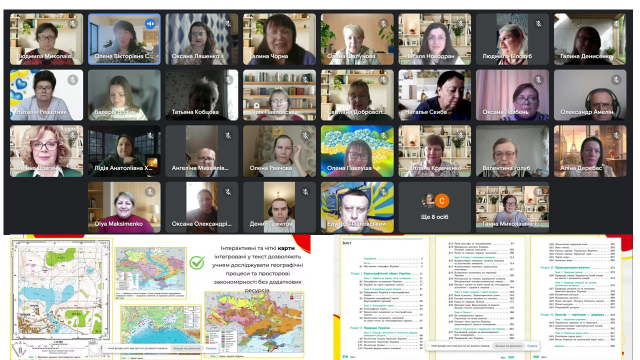Click muted mic icon on Оксана Олександрівна's tile
This screenshot has height=360, width=640.
228,191
